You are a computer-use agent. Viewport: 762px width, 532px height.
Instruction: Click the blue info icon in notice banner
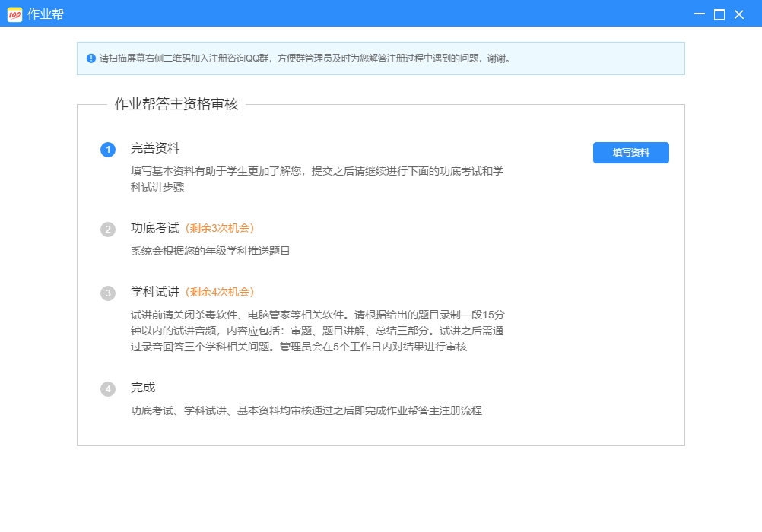point(91,59)
